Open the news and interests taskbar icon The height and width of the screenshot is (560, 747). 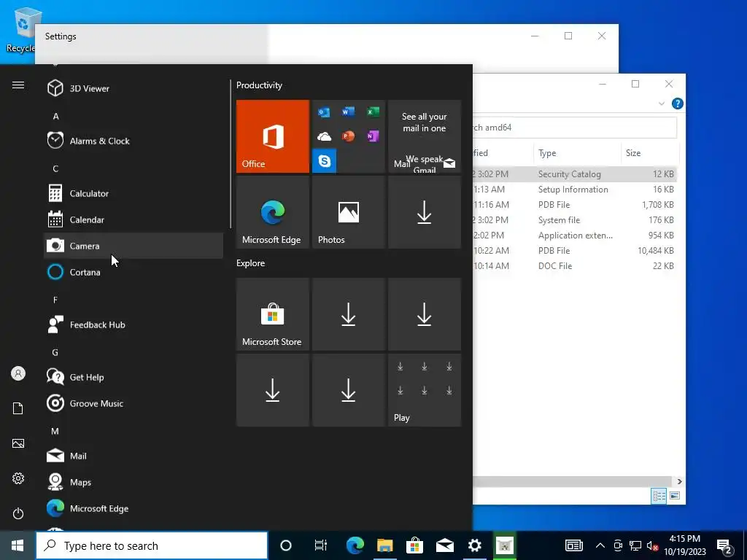(573, 545)
